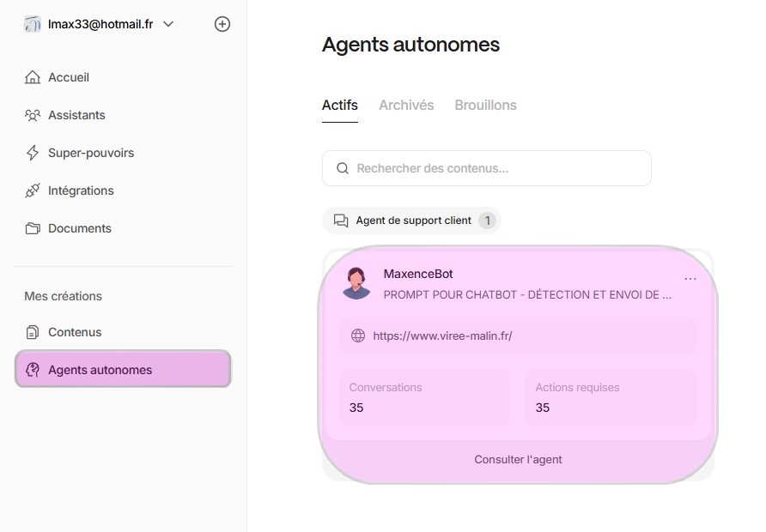Expand the lmax33@hotmail.fr account dropdown
This screenshot has height=532, width=766.
point(168,24)
